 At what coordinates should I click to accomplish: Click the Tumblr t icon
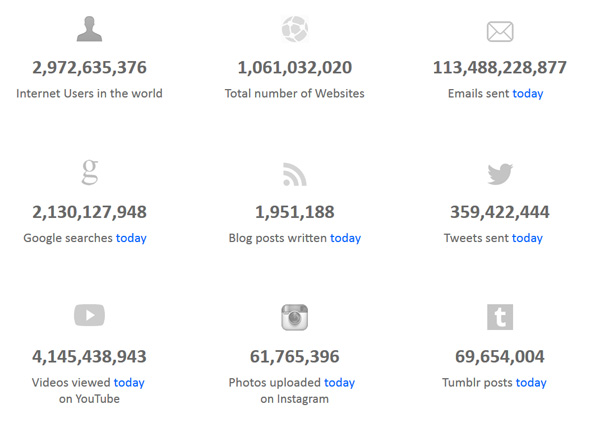499,317
